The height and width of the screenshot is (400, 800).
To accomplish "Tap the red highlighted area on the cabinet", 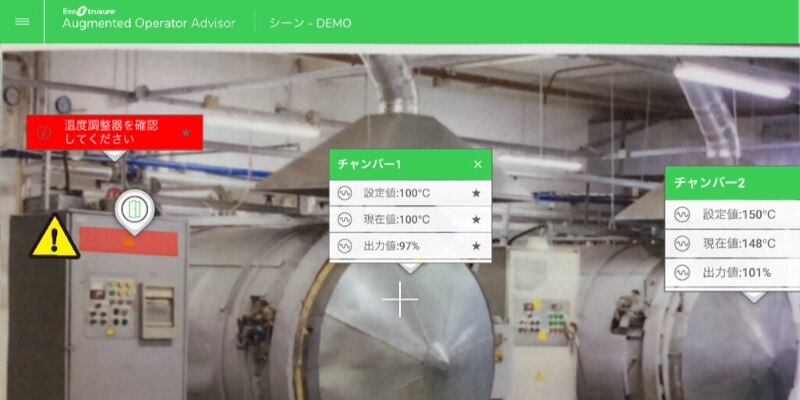I will (129, 242).
